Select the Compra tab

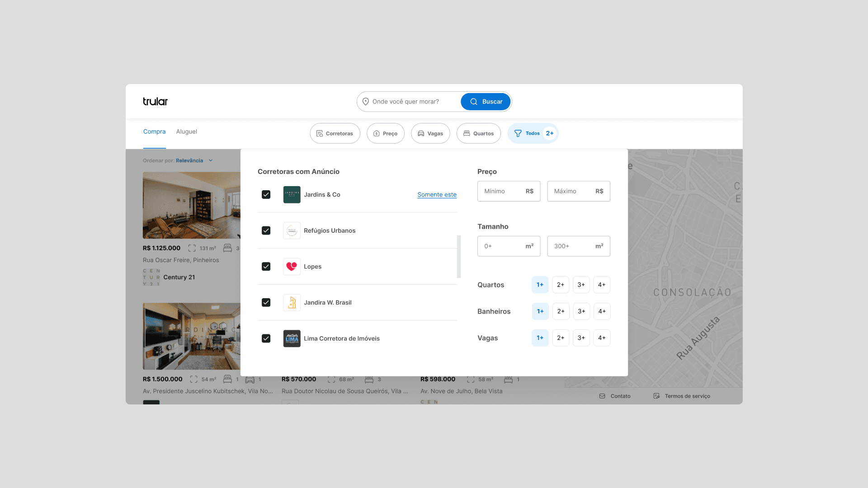coord(154,132)
